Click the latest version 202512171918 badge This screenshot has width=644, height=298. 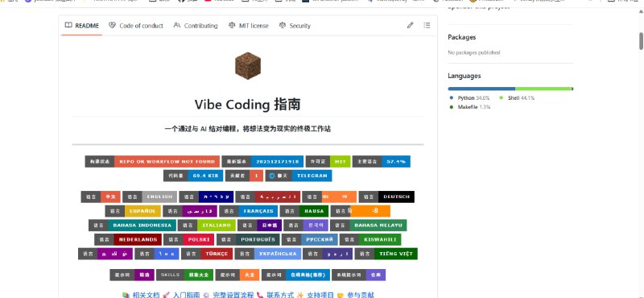(262, 162)
